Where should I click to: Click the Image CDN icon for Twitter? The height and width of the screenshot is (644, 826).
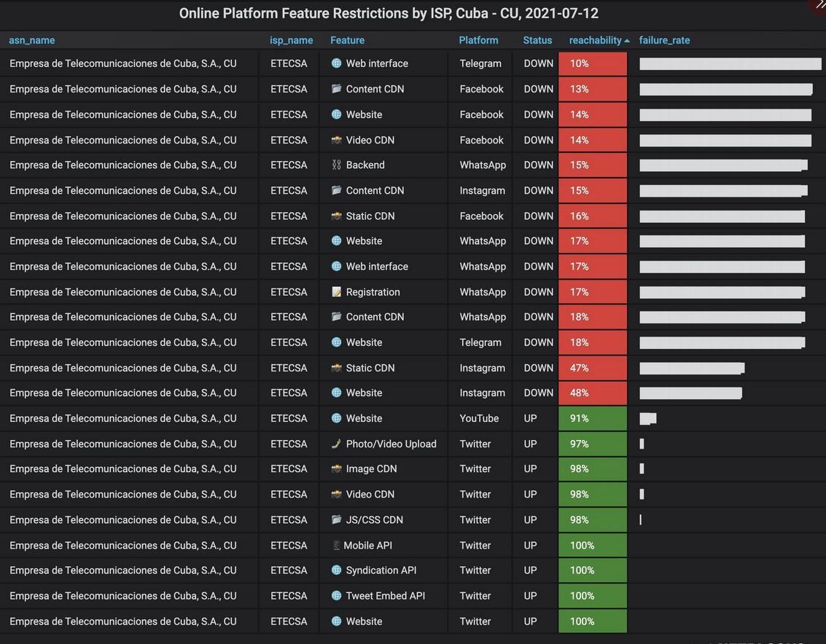tap(335, 468)
